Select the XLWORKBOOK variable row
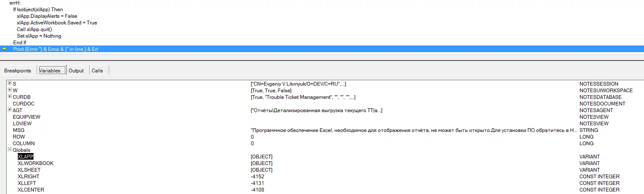The image size is (644, 194). [36, 163]
